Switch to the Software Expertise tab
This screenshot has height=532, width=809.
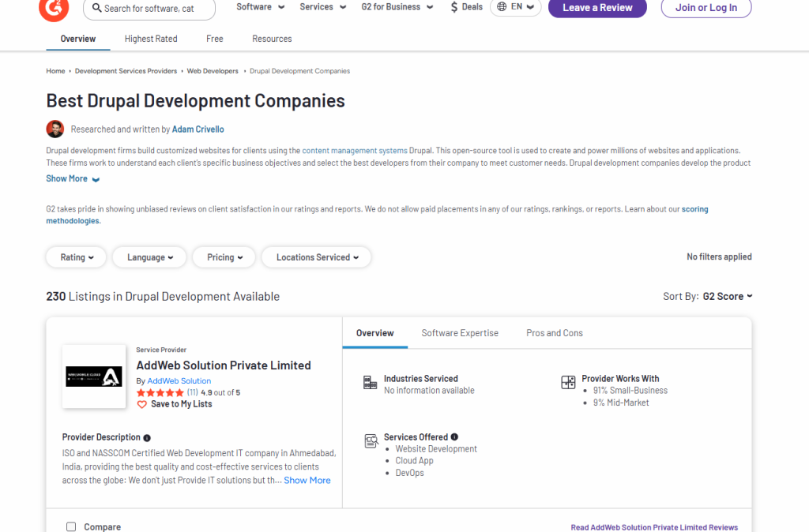coord(460,333)
